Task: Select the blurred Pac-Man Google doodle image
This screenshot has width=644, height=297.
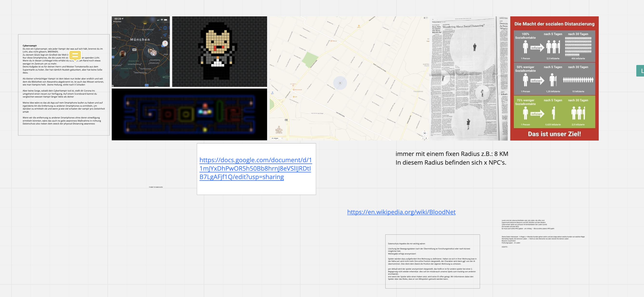Action: [189, 114]
